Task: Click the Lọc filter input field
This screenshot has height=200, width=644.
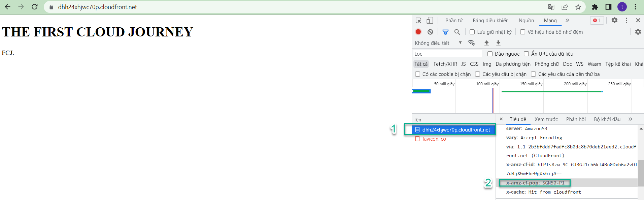Action: click(x=447, y=54)
